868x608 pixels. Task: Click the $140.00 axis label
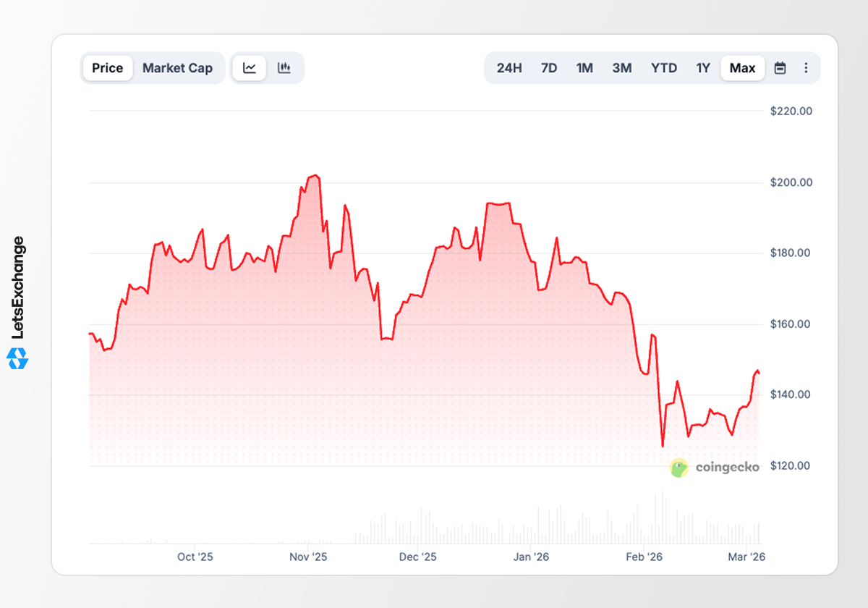click(792, 395)
